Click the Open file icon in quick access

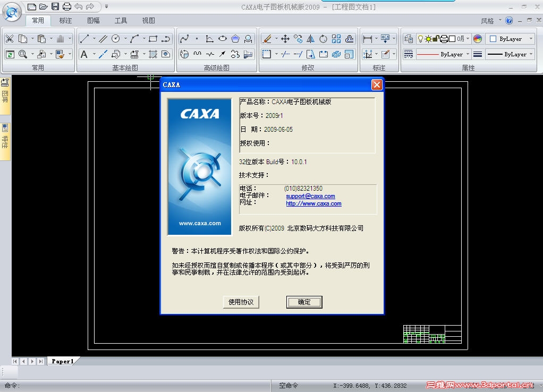(43, 6)
